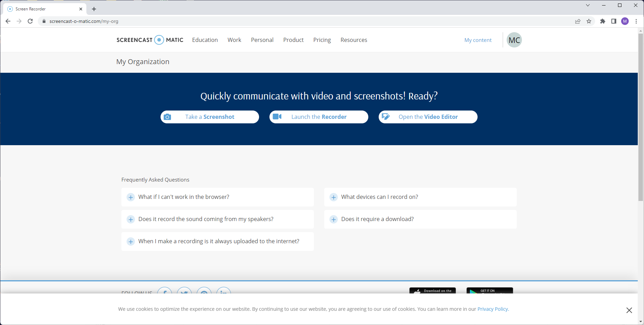Open the Product menu
Viewport: 644px width, 325px height.
(x=293, y=40)
